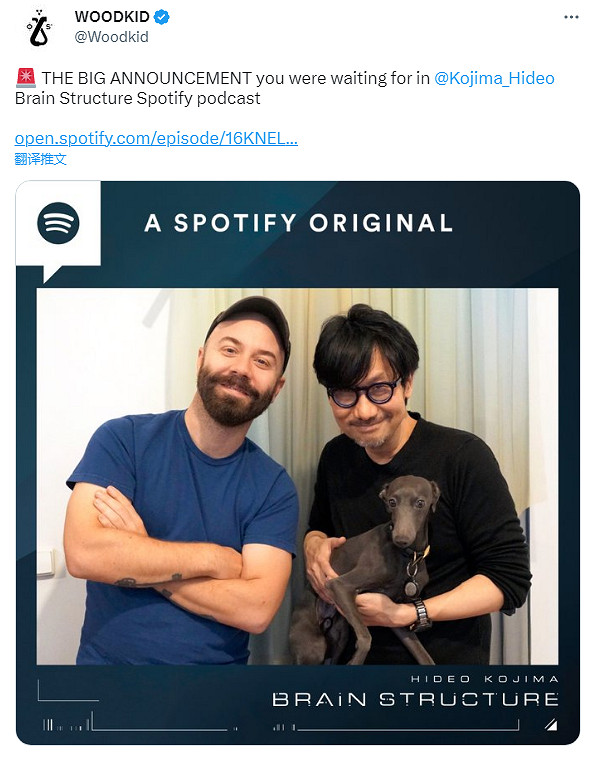Click the Spotify logo in the card
594x757 pixels.
[58, 223]
